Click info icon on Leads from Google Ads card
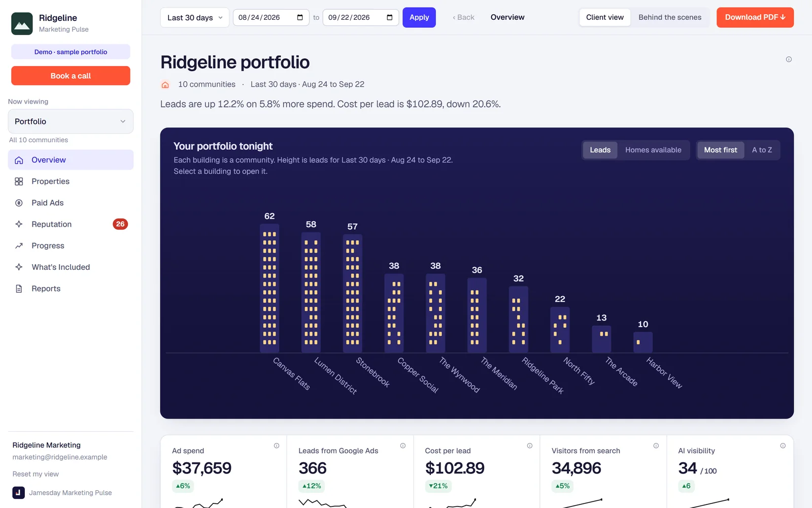 click(403, 446)
